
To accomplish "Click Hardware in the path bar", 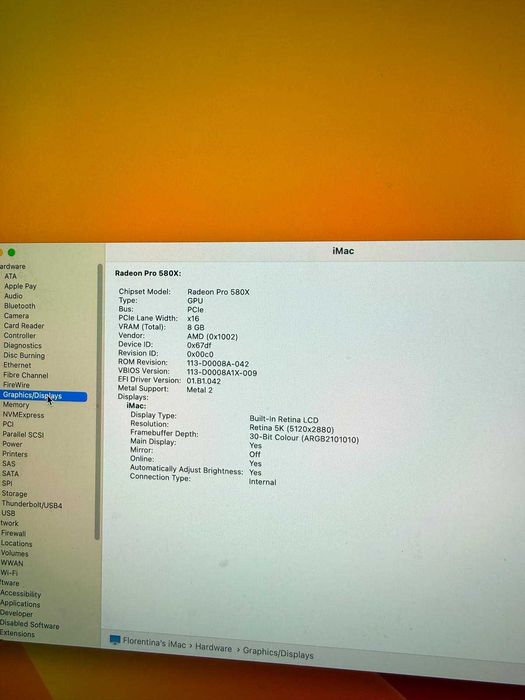I will pos(213,648).
